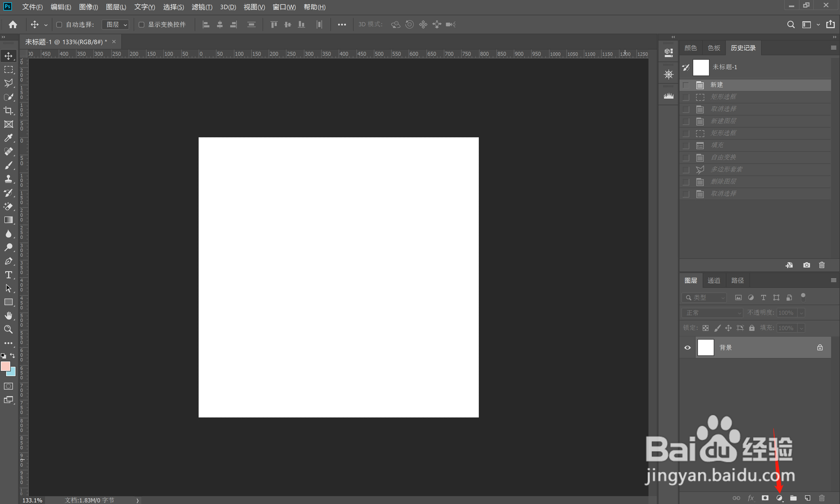840x504 pixels.
Task: Select the Polygonal Lasso tool
Action: pos(8,83)
